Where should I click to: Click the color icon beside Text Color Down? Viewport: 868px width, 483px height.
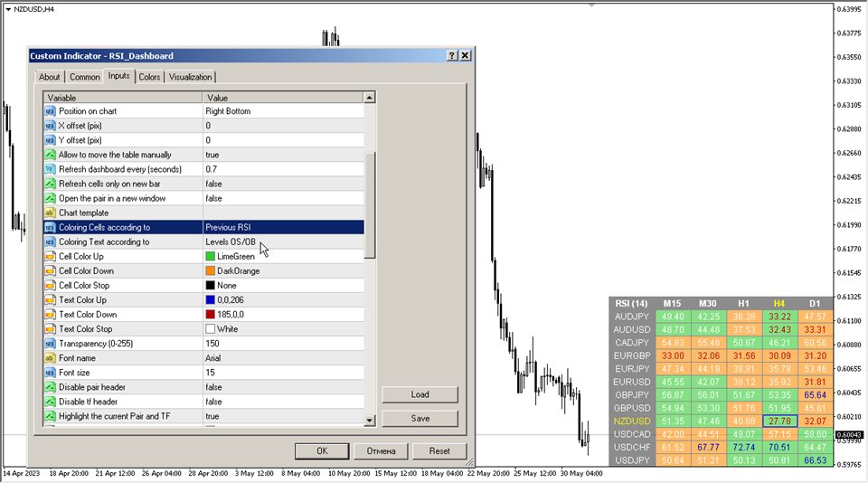(50, 315)
